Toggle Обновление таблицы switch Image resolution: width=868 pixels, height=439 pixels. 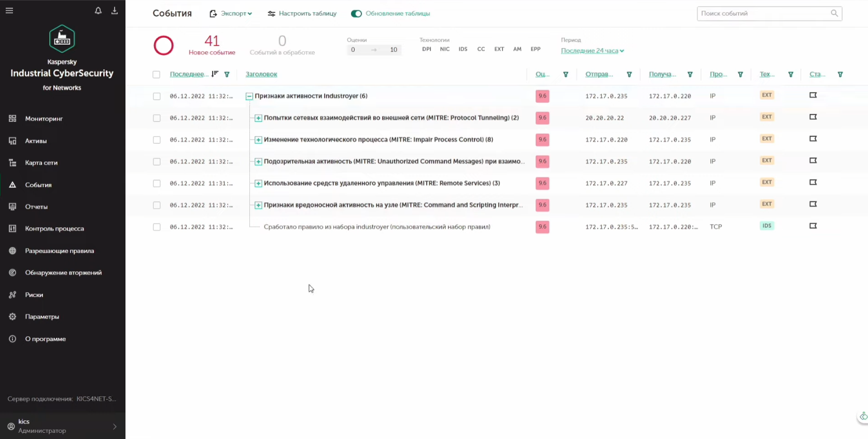pos(356,13)
